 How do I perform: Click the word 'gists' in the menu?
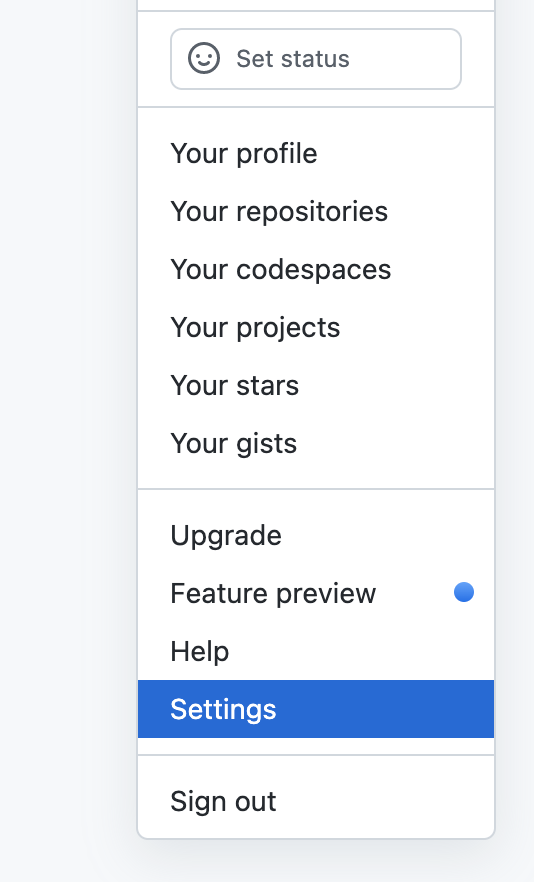coord(266,444)
